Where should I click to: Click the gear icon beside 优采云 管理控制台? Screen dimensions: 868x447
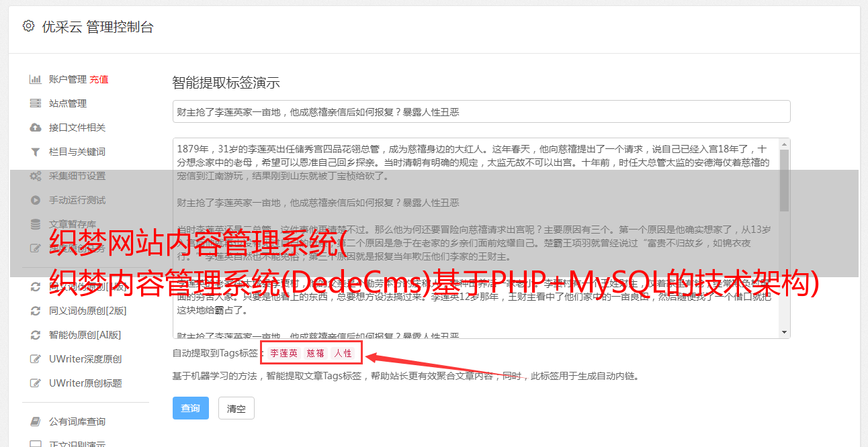tap(28, 26)
